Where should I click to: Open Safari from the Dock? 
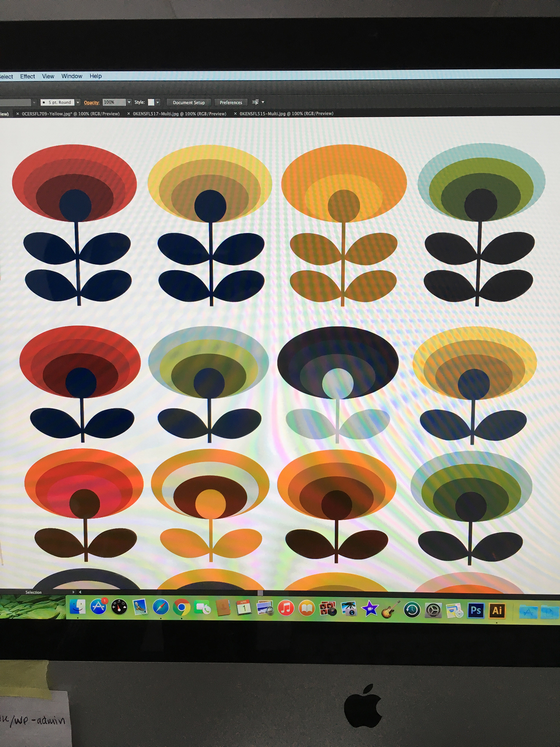coord(161,608)
